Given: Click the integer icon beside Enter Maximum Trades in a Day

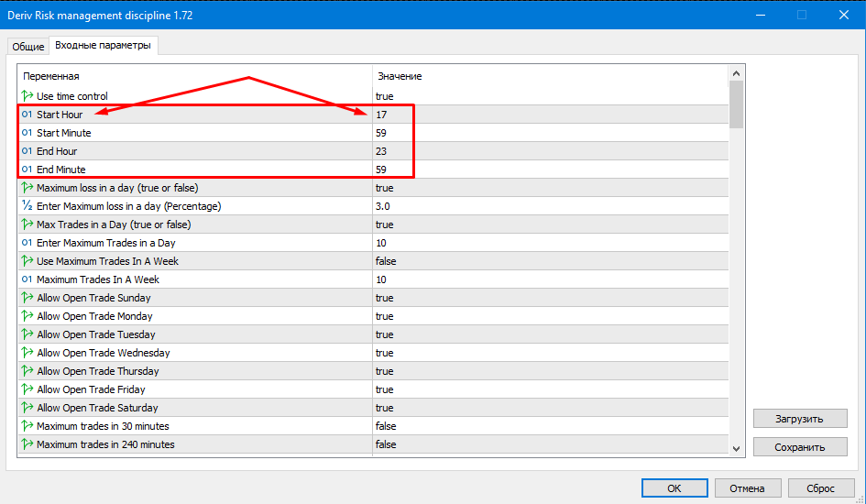Looking at the screenshot, I should point(27,242).
